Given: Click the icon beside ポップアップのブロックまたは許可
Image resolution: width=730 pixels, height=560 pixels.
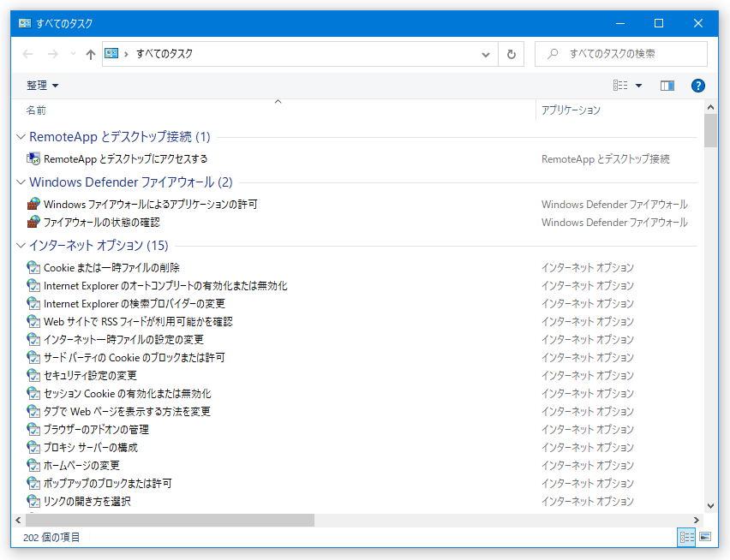Looking at the screenshot, I should [33, 484].
